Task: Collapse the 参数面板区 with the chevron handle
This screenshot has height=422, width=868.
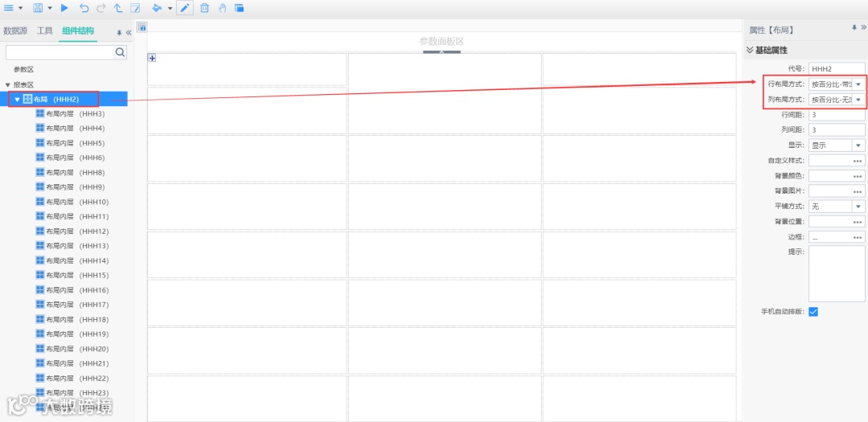Action: coord(442,52)
